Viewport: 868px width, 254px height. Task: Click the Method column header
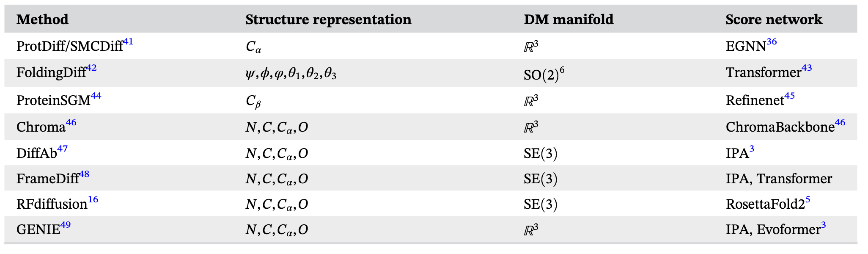tap(42, 19)
